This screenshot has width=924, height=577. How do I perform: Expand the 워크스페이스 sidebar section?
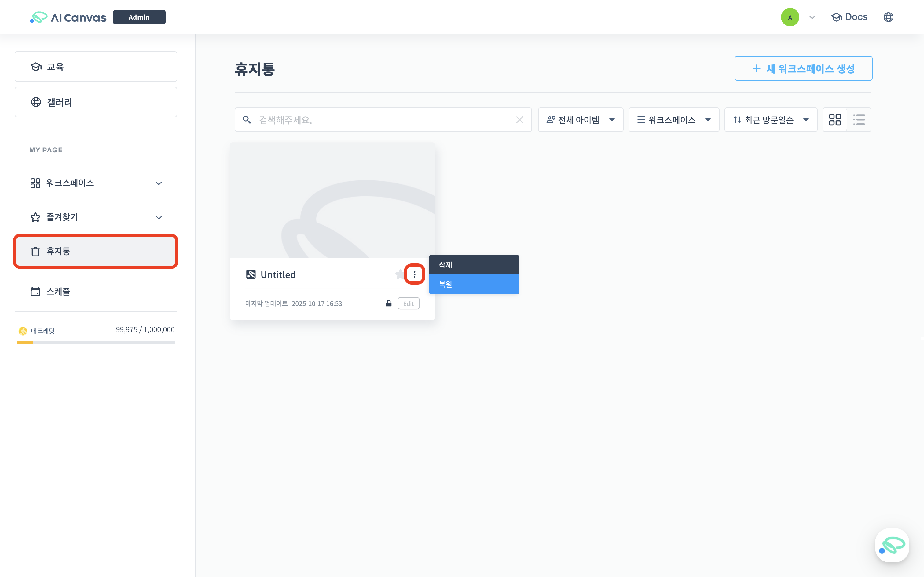159,183
